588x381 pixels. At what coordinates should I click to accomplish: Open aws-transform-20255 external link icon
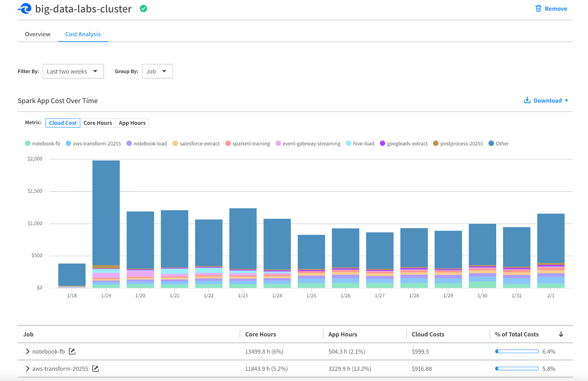click(96, 369)
